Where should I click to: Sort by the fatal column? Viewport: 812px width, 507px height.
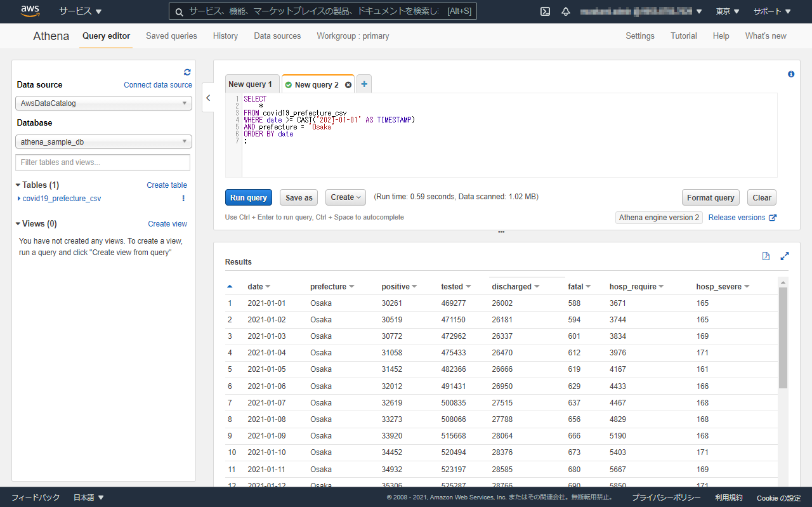coord(579,287)
